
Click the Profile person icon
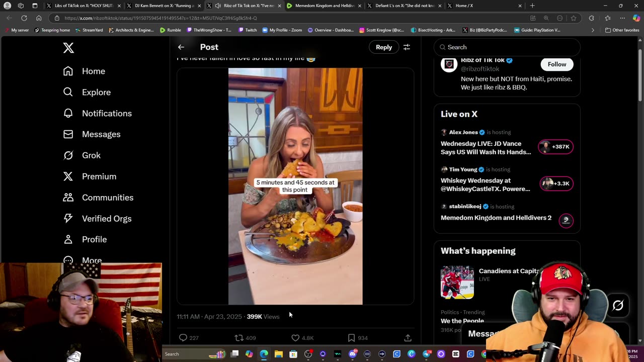[x=68, y=239]
